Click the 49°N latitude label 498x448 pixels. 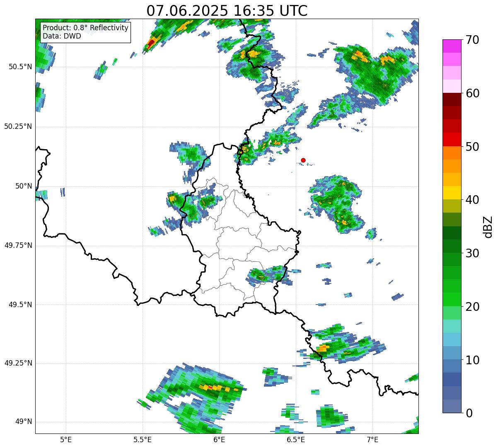click(24, 421)
